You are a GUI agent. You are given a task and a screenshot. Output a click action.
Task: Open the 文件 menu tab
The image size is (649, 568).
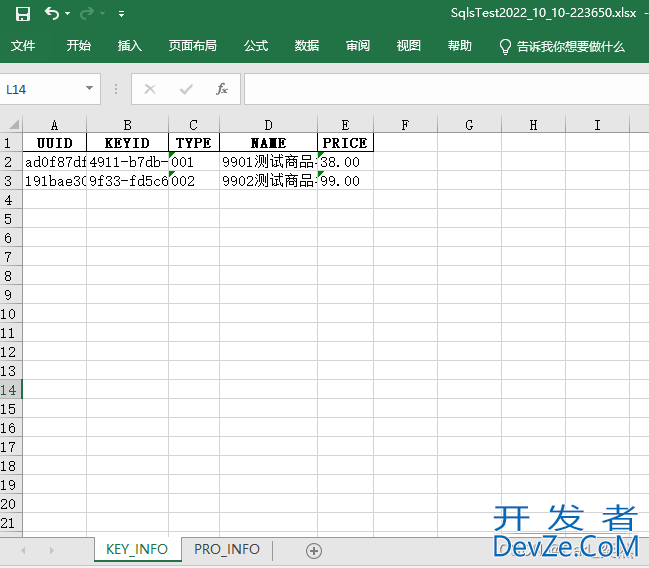[23, 46]
